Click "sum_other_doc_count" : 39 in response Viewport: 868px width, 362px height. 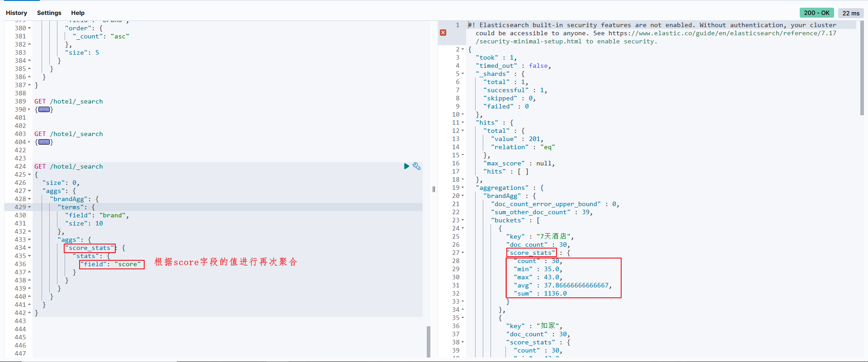(542, 212)
